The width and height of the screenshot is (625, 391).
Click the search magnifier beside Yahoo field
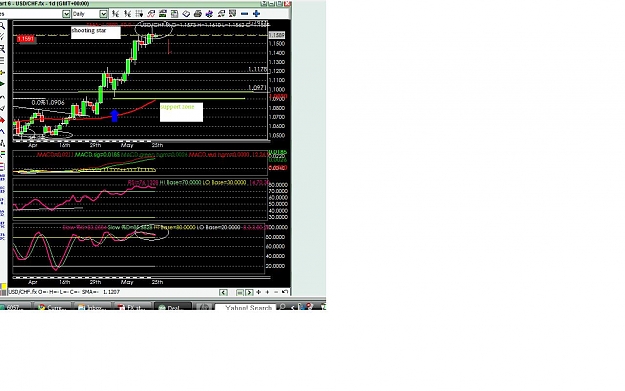(283, 307)
